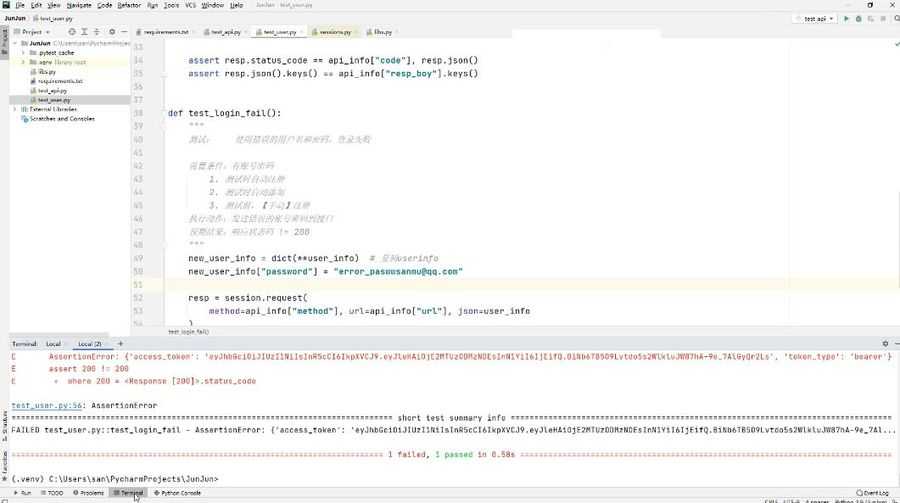
Task: Open the Run tool window button
Action: click(22, 493)
